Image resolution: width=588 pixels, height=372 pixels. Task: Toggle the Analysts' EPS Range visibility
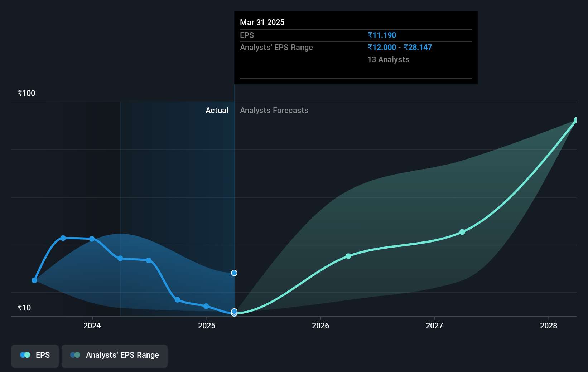point(114,355)
